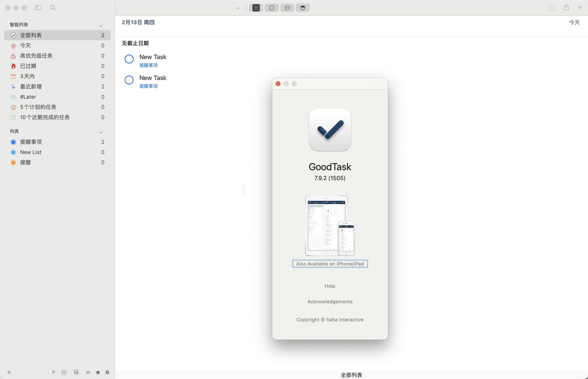Click 提醒事项 tag under second task
The image size is (588, 379).
click(x=149, y=86)
